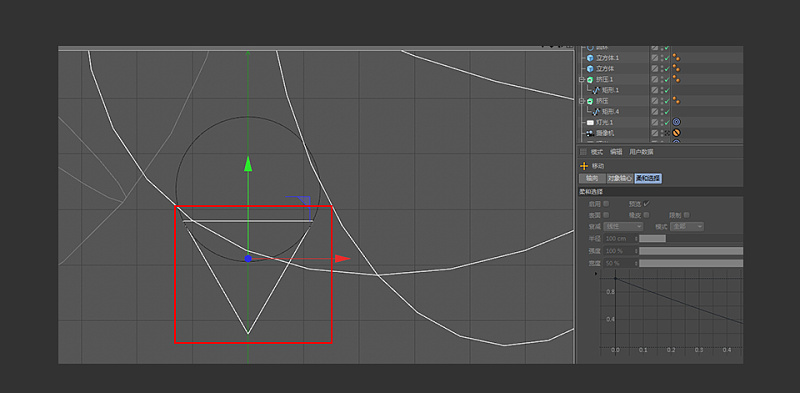Toggle the 预览 preview checkbox
This screenshot has height=393, width=800.
pyautogui.click(x=647, y=204)
